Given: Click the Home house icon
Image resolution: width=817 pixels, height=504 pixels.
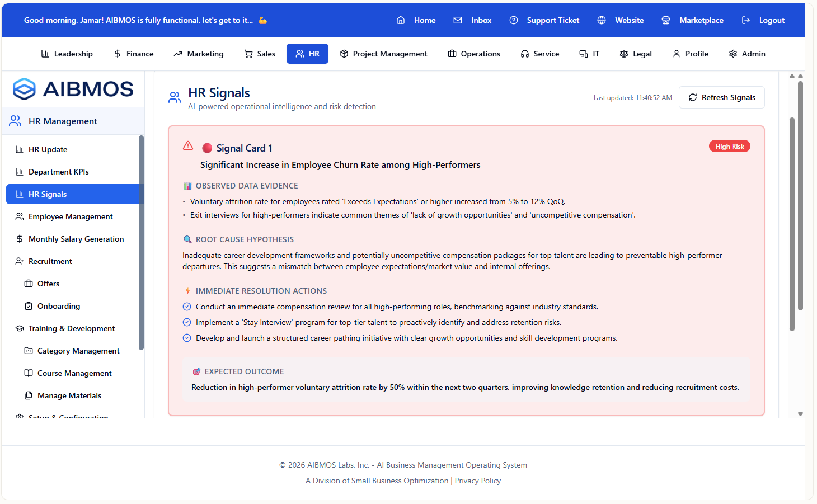Looking at the screenshot, I should [401, 20].
